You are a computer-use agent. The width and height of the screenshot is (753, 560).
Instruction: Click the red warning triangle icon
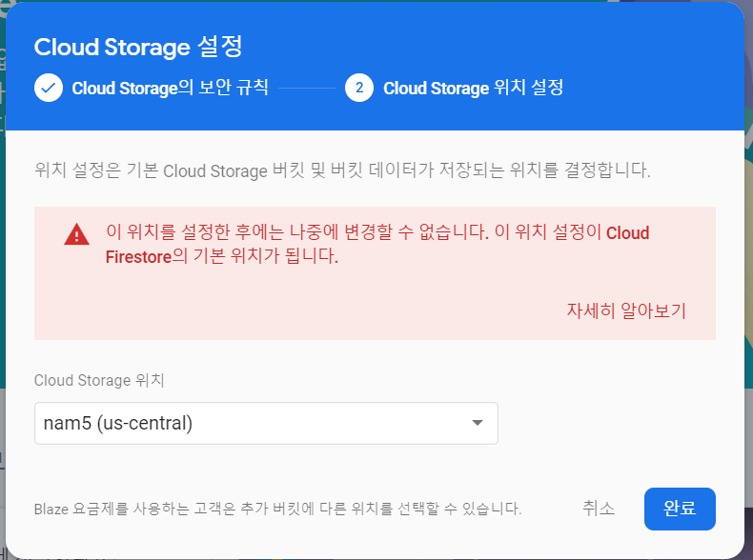click(x=77, y=234)
